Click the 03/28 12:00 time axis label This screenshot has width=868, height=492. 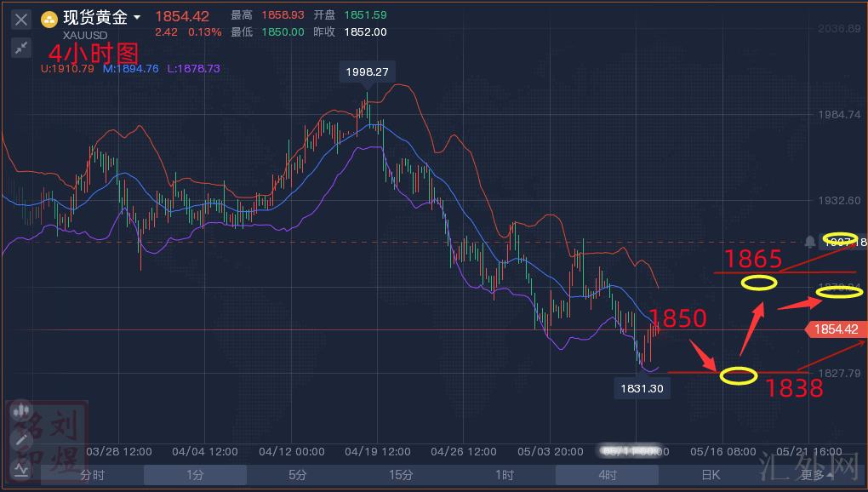(119, 452)
